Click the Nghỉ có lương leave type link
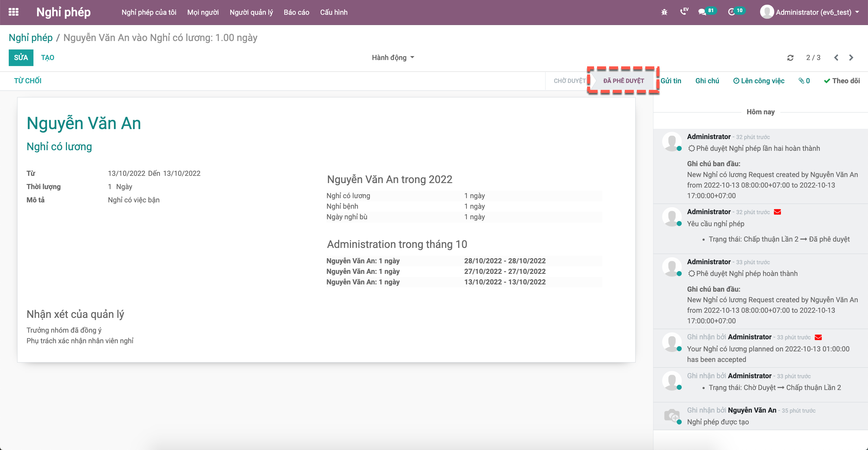The image size is (868, 450). pyautogui.click(x=59, y=147)
